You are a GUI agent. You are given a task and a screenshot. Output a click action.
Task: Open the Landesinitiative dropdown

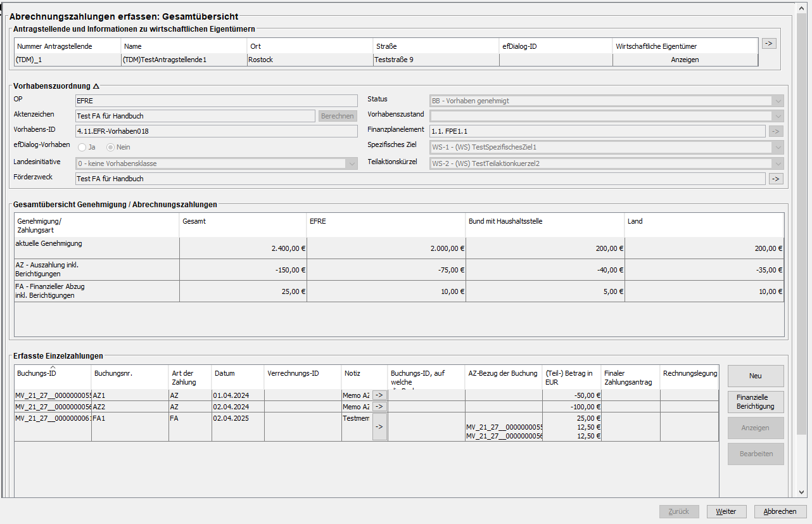pos(352,163)
